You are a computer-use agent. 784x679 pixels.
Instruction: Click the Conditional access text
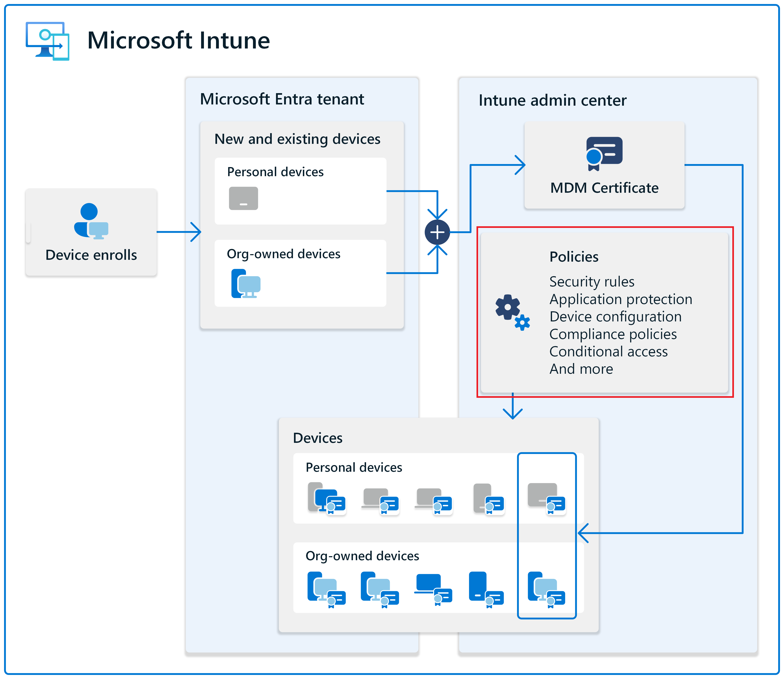608,352
